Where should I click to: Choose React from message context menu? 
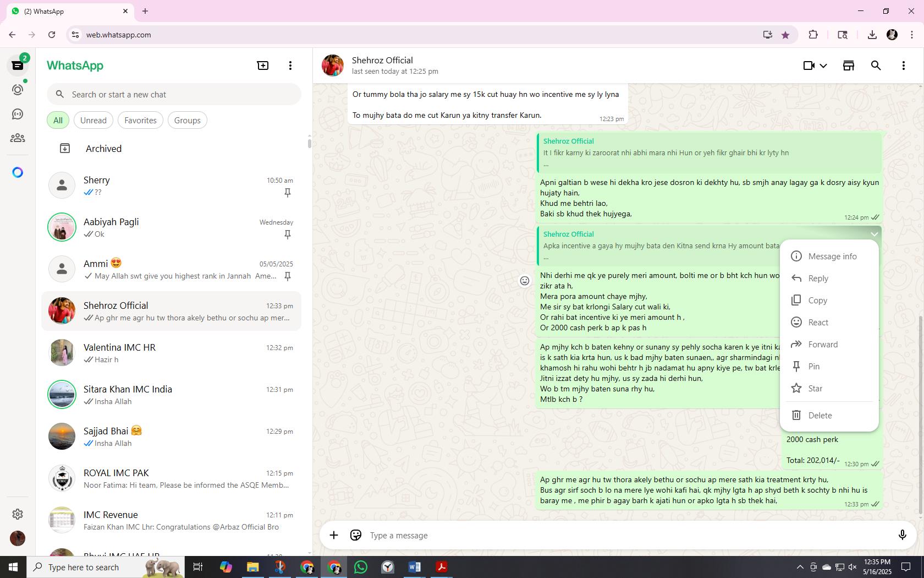pos(829,323)
